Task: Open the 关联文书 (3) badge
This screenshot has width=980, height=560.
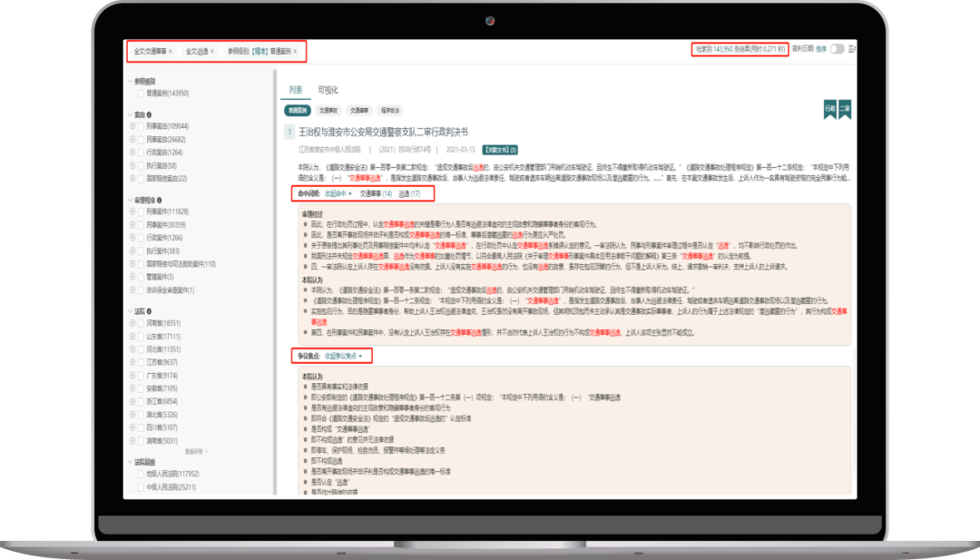Action: (x=501, y=150)
